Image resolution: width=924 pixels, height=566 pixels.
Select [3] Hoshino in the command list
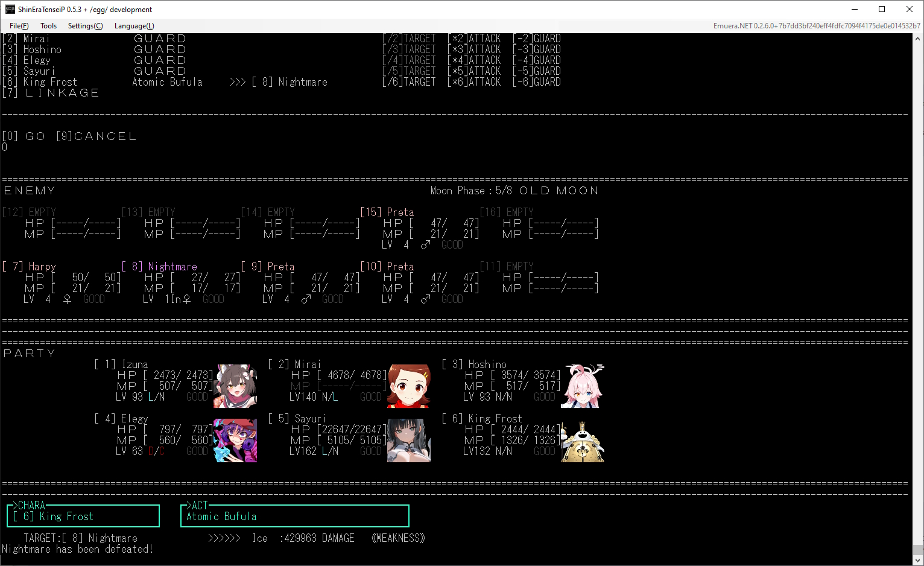tap(32, 49)
